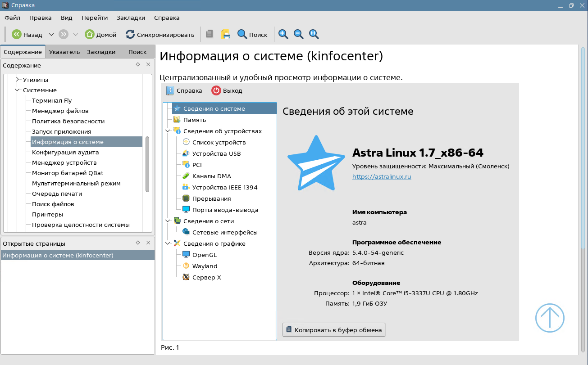
Task: Click the zoom in magnifier icon
Action: coord(283,34)
